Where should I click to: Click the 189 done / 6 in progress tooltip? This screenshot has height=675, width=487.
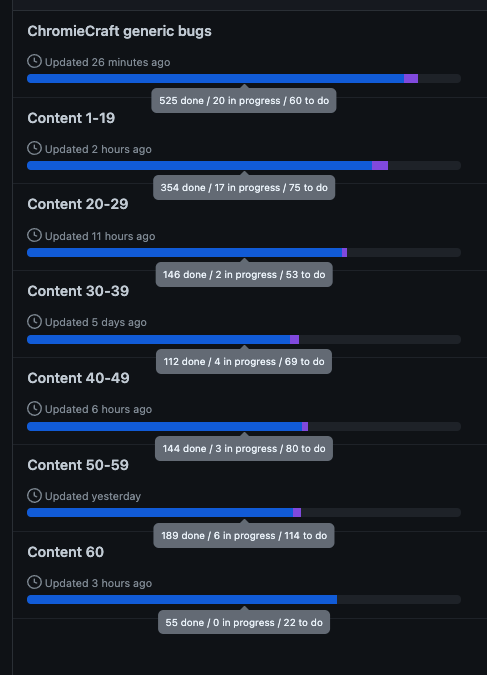(244, 536)
